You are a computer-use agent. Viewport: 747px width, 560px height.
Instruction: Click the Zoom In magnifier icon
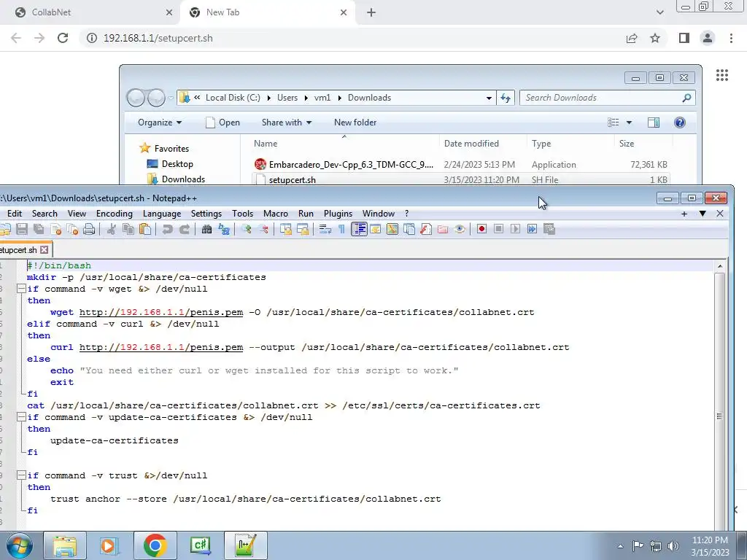tap(246, 229)
